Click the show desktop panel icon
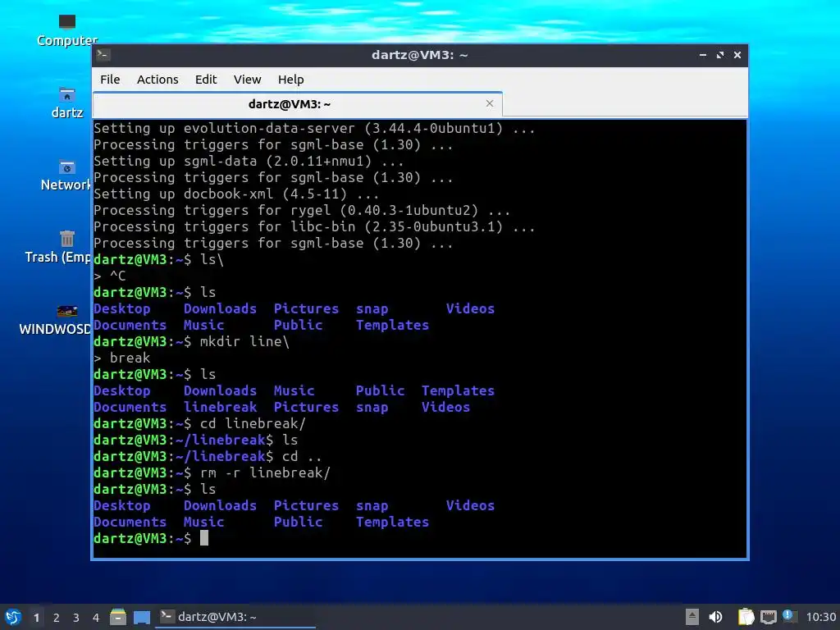 coord(141,617)
